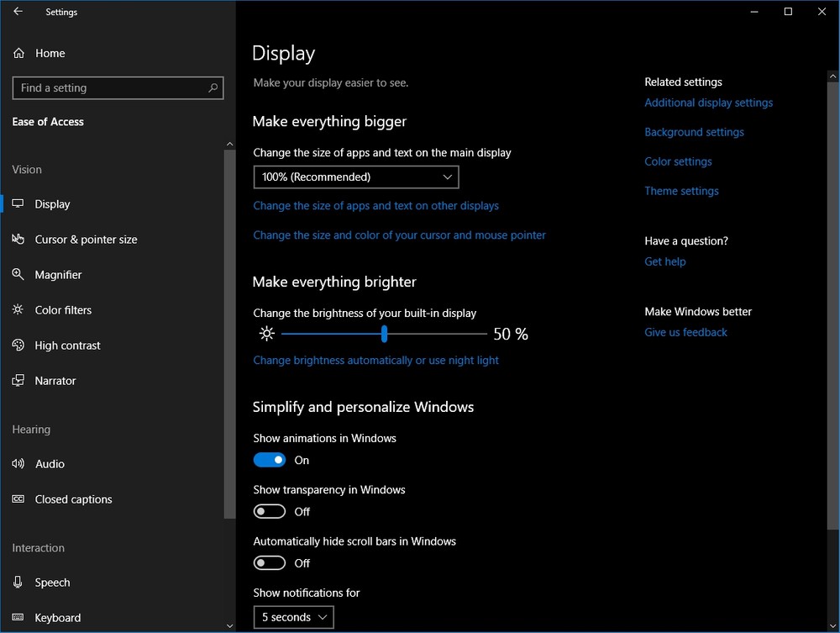Open Additional display settings link
Viewport: 840px width, 633px height.
[x=708, y=103]
